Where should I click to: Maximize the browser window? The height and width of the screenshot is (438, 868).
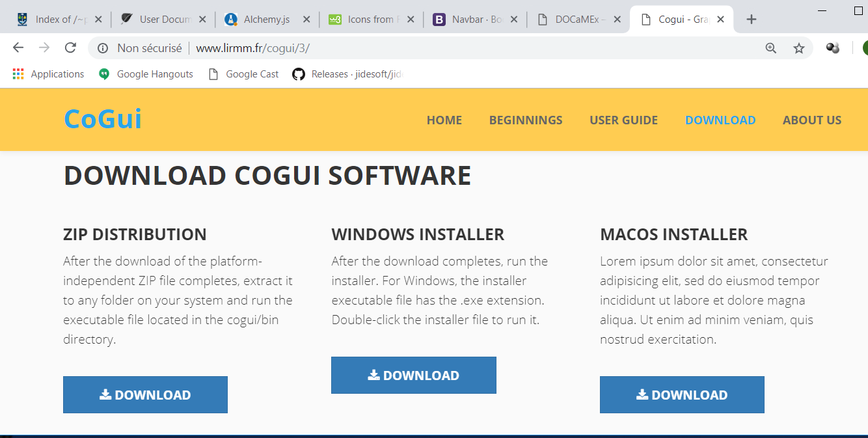pos(858,11)
